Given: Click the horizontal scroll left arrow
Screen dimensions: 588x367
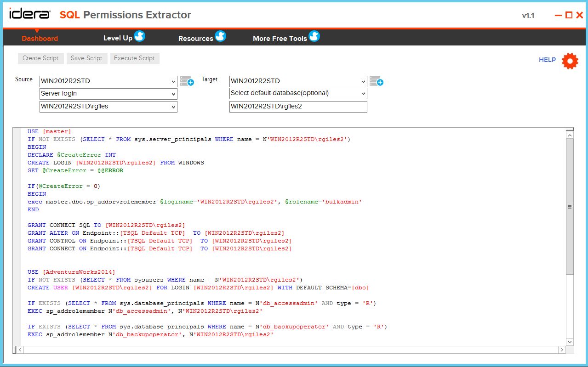Looking at the screenshot, I should 19,350.
